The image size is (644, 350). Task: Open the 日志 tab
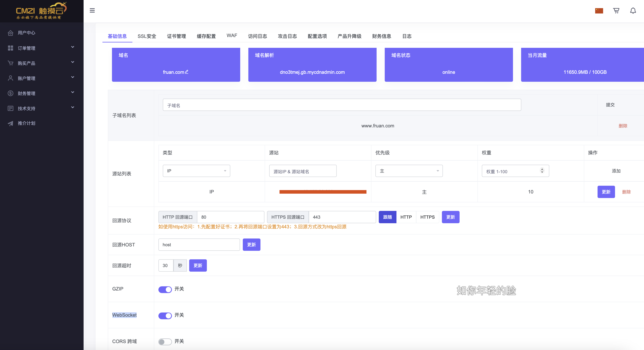point(407,36)
